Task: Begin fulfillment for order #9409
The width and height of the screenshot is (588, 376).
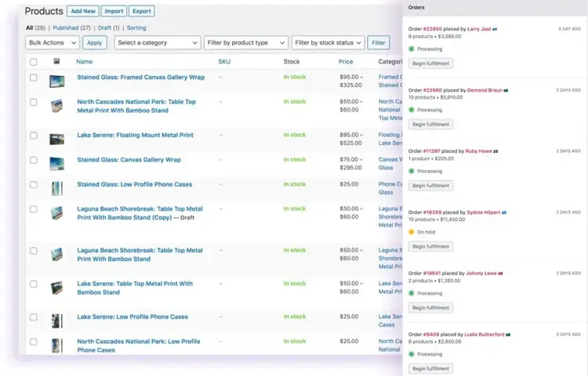Action: click(430, 368)
